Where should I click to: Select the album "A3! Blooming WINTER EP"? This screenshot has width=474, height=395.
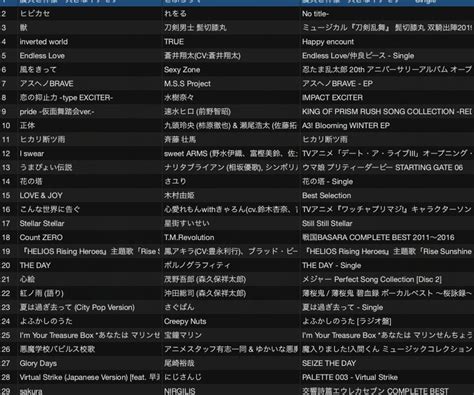[x=346, y=125]
